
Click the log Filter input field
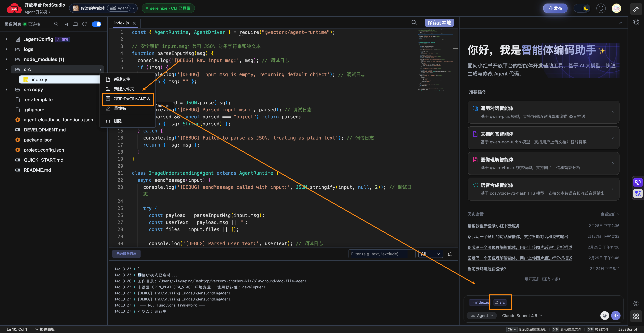(382, 254)
